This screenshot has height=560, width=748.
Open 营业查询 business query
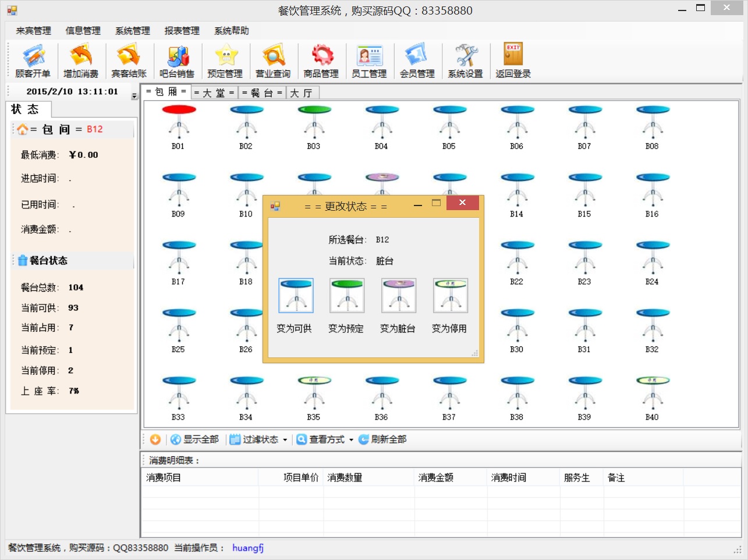(273, 61)
